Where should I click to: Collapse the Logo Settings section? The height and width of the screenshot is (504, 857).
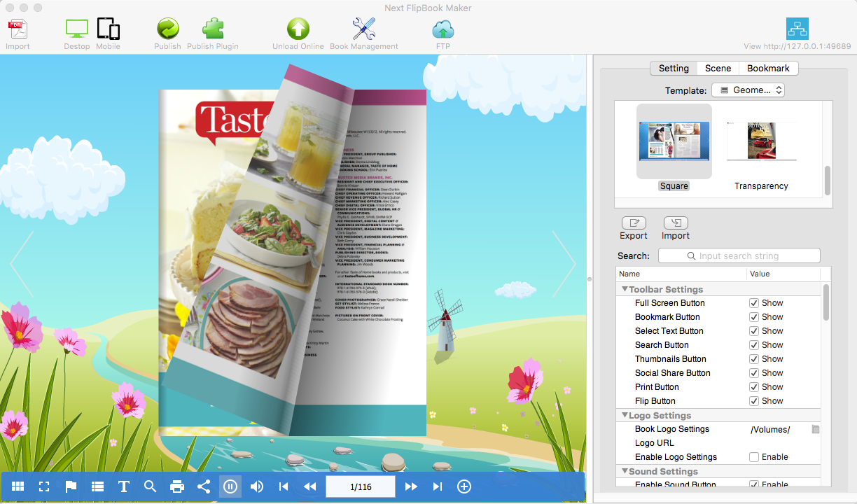click(625, 415)
